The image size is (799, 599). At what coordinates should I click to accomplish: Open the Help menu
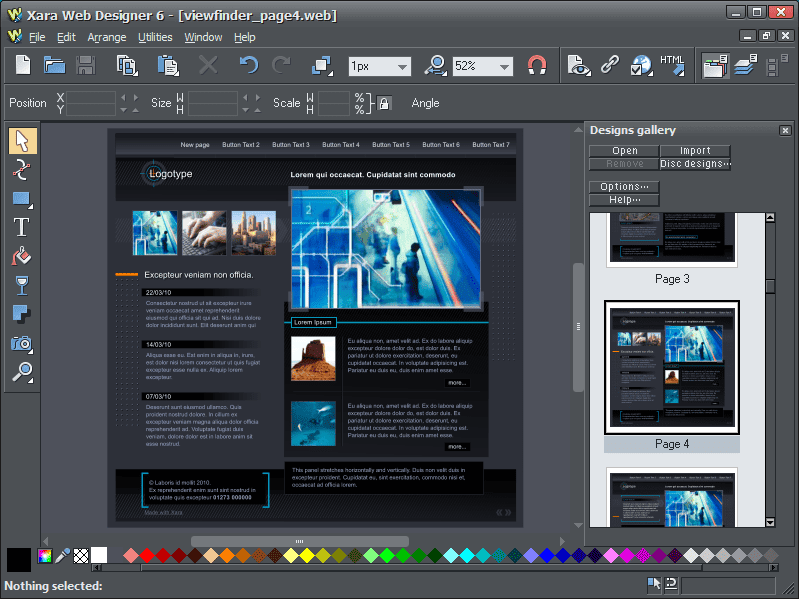point(245,37)
